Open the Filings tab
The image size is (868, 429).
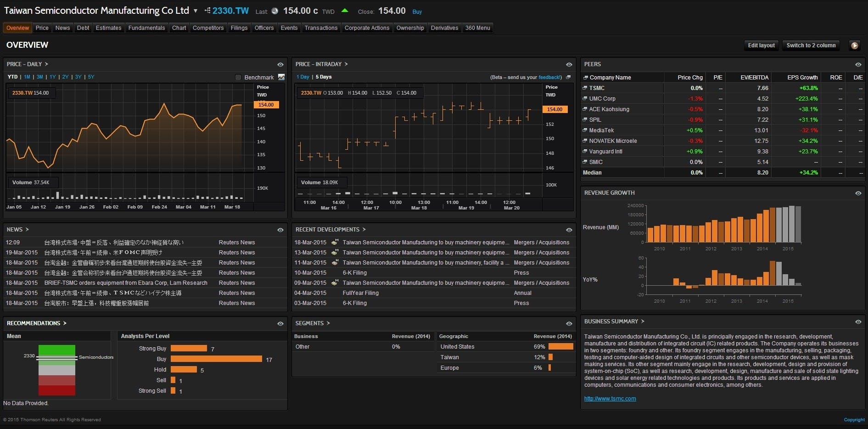pyautogui.click(x=239, y=28)
